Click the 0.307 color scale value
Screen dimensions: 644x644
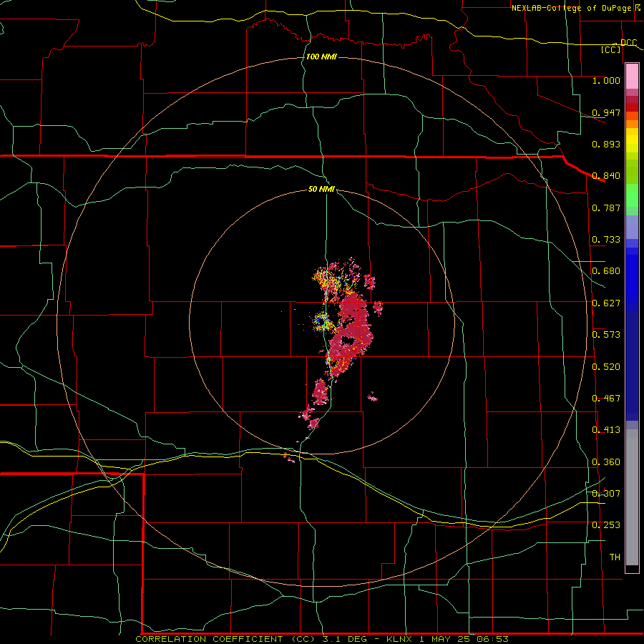pyautogui.click(x=606, y=494)
